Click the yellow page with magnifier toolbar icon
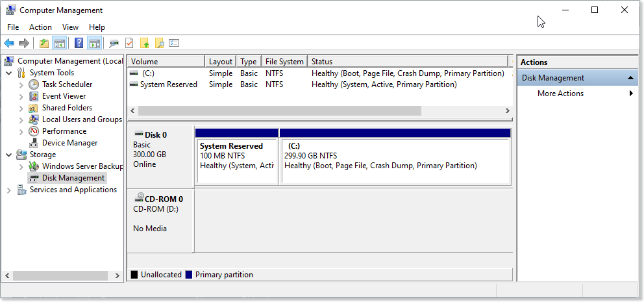644x302 pixels. pyautogui.click(x=159, y=43)
